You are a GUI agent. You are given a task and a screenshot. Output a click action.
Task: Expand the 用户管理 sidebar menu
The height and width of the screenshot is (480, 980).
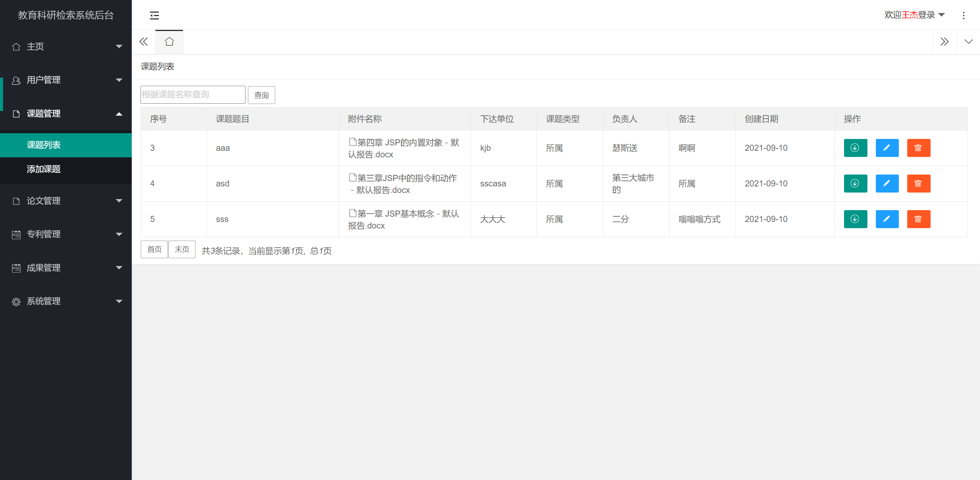[x=66, y=80]
